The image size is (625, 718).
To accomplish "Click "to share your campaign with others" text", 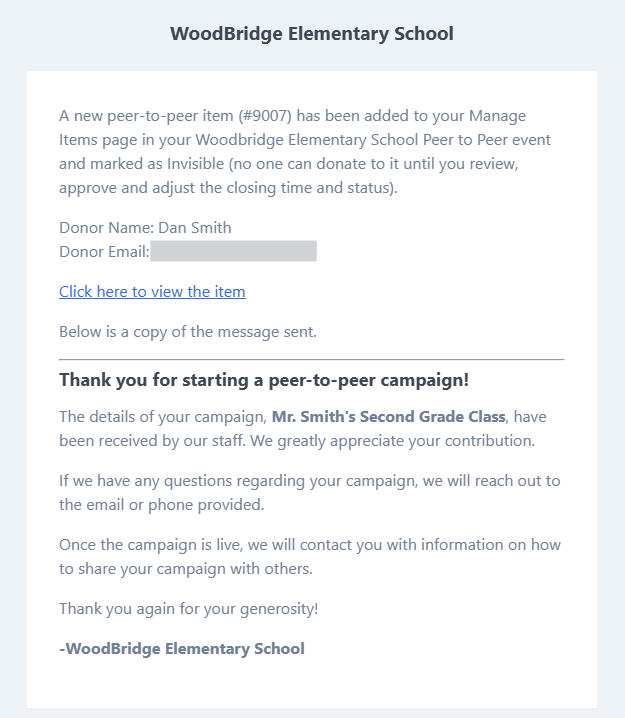I will [196, 569].
